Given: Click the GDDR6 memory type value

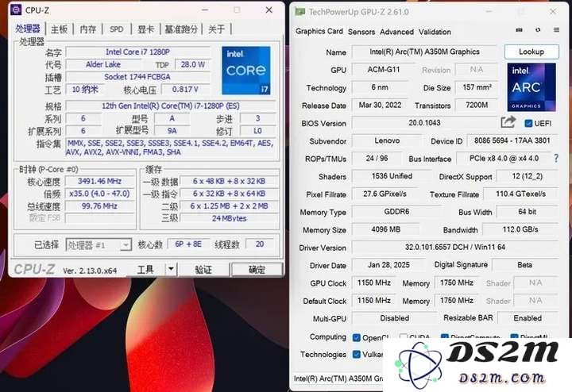Looking at the screenshot, I should pyautogui.click(x=396, y=212).
